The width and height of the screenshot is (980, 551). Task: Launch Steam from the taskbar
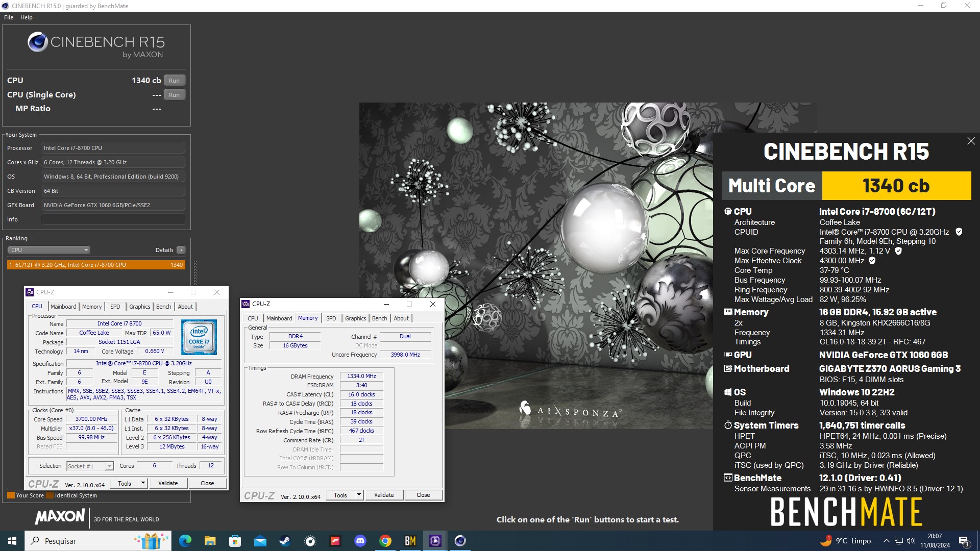[x=285, y=541]
